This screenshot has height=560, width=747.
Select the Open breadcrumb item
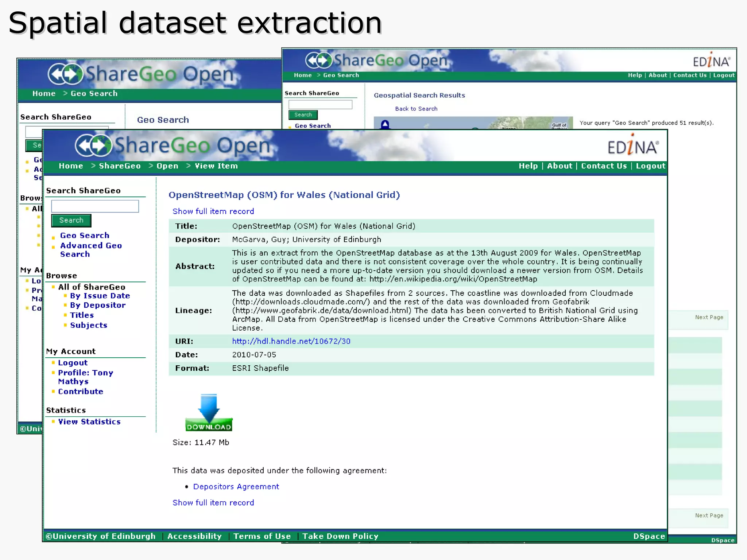click(x=167, y=166)
